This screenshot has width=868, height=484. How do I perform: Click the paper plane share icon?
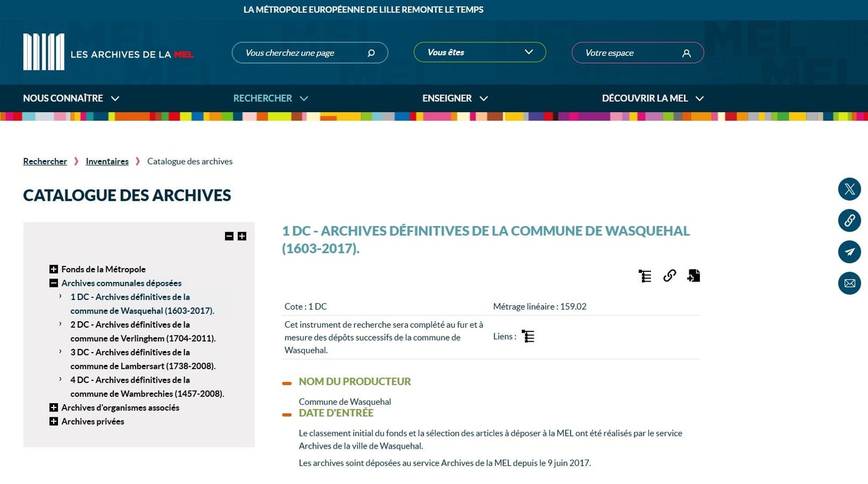850,252
